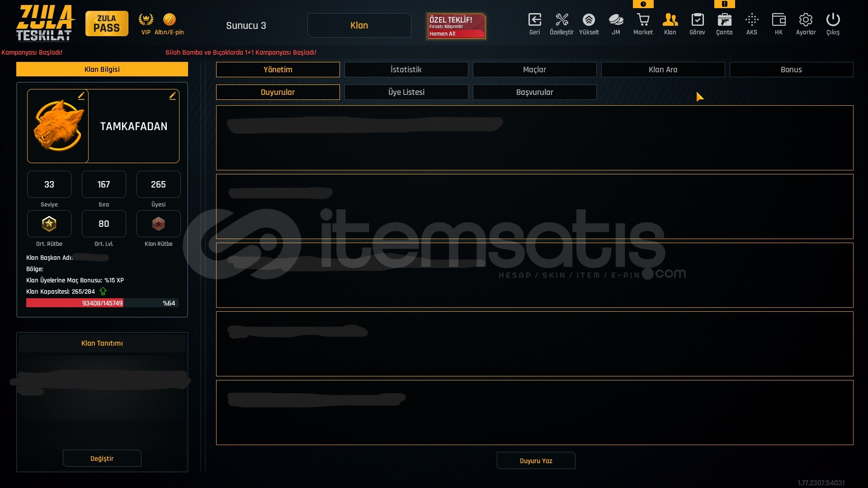The image size is (868, 488).
Task: Switch to the Maçlar tab
Action: pos(535,70)
